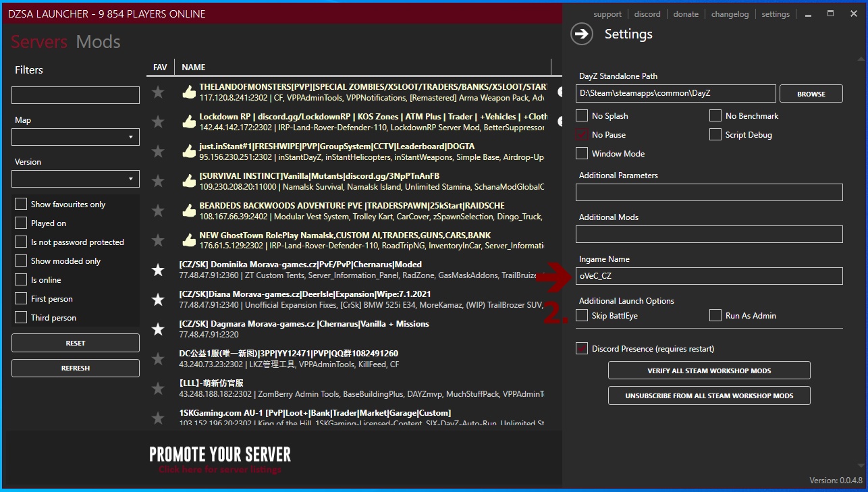Screen dimensions: 868x492
Task: Unfavorite the Dominika Morava-games.cz server star
Action: tap(158, 270)
